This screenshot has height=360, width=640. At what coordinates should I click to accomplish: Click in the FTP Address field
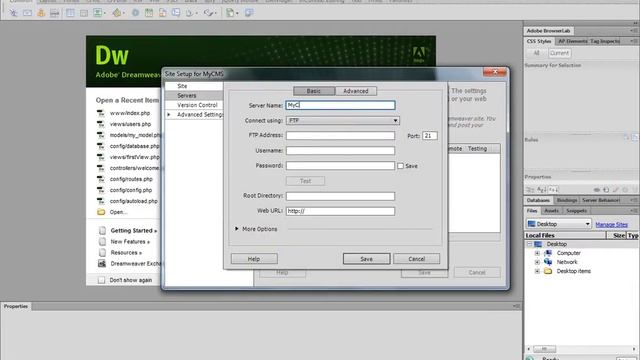340,136
